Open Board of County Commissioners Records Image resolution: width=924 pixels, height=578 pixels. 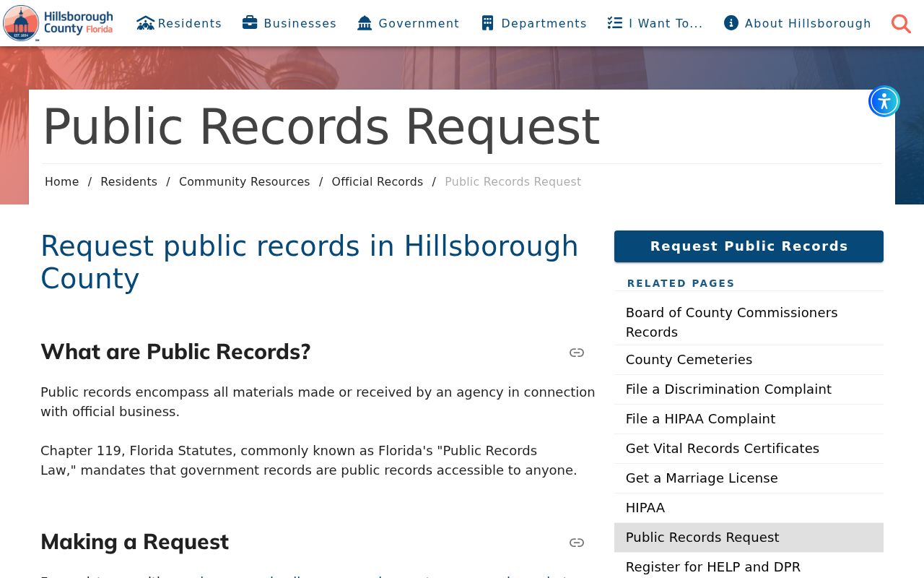pyautogui.click(x=749, y=322)
